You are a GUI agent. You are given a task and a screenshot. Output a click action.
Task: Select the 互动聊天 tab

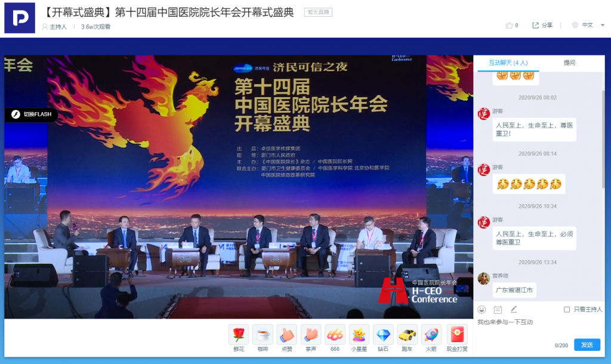pos(508,63)
